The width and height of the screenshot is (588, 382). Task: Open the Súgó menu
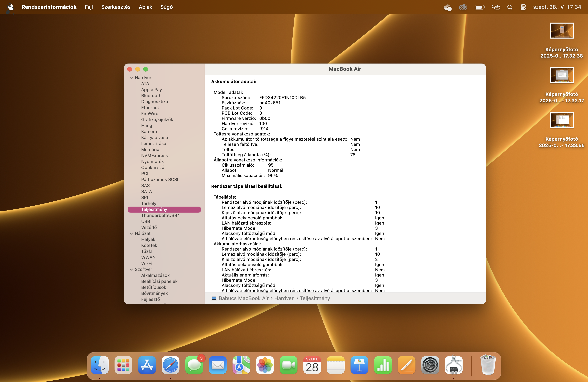[167, 7]
